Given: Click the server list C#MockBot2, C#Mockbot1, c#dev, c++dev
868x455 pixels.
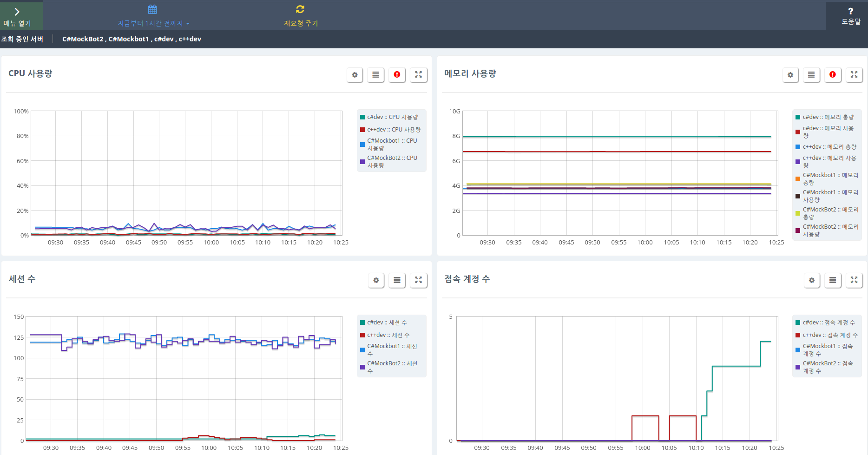Looking at the screenshot, I should [x=132, y=39].
